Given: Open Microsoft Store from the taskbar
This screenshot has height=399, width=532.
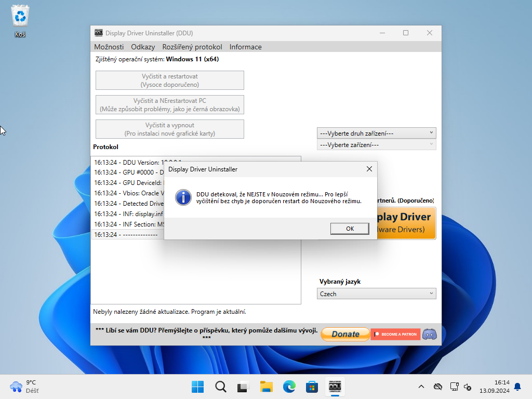Looking at the screenshot, I should click(x=312, y=387).
